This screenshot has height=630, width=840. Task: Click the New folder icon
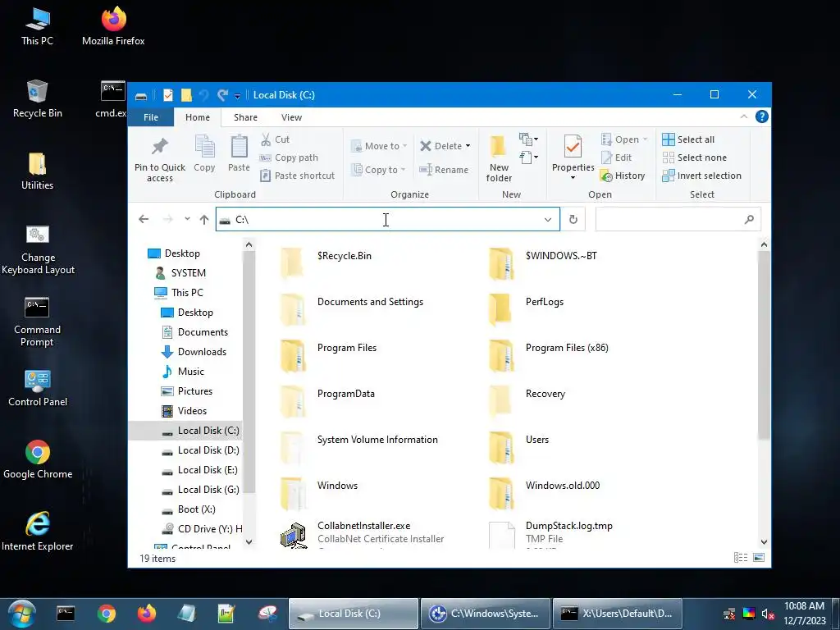498,146
